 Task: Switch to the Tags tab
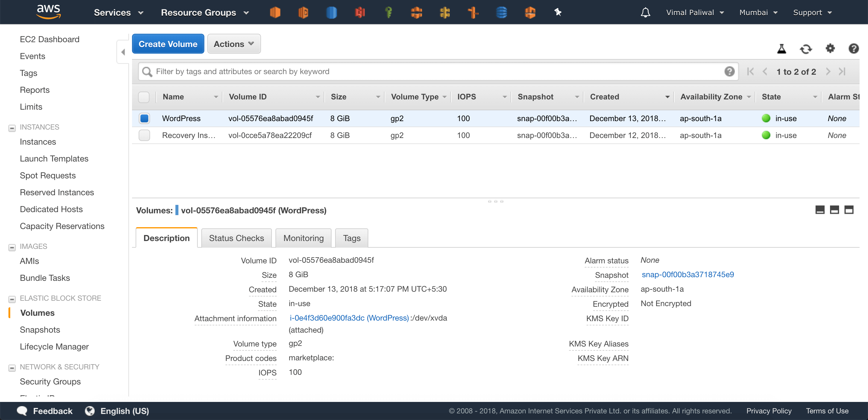351,238
